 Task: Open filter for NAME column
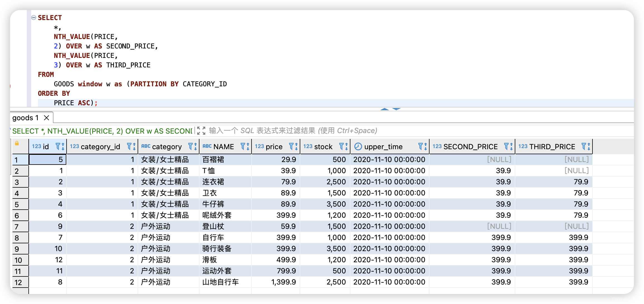(243, 146)
